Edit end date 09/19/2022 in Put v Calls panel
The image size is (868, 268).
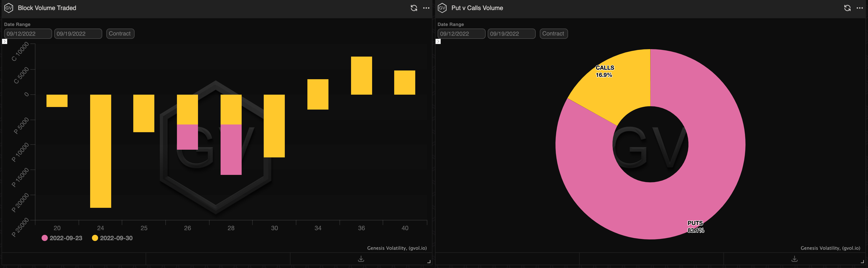pyautogui.click(x=512, y=34)
